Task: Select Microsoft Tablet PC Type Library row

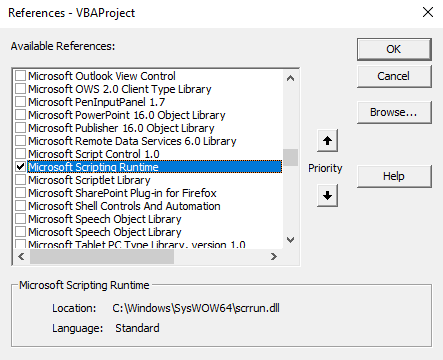Action: coord(137,245)
